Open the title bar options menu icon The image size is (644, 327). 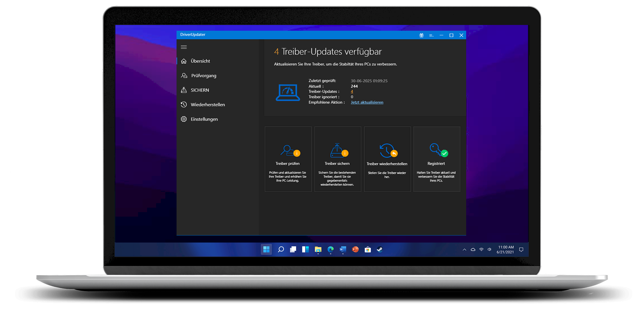431,35
